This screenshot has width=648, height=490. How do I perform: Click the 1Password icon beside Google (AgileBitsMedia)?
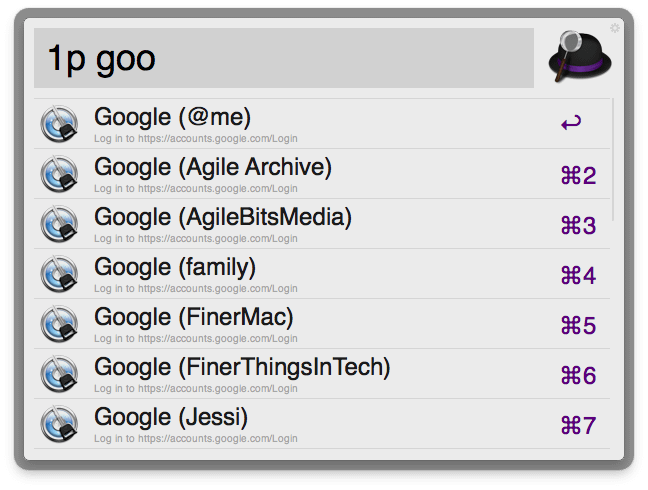[60, 224]
